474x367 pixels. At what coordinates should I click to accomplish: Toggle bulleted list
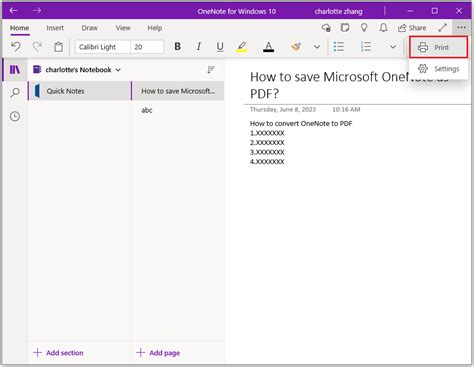point(339,47)
